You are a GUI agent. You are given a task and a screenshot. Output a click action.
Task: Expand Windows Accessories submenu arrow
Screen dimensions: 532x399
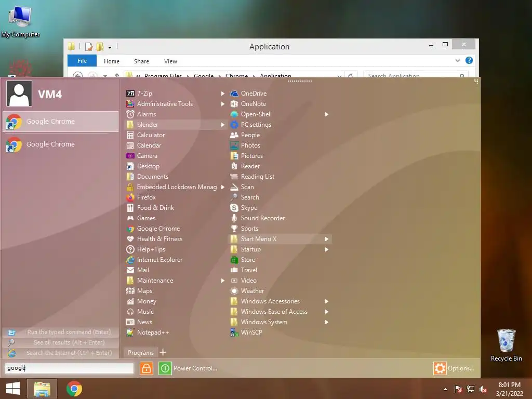[326, 301]
